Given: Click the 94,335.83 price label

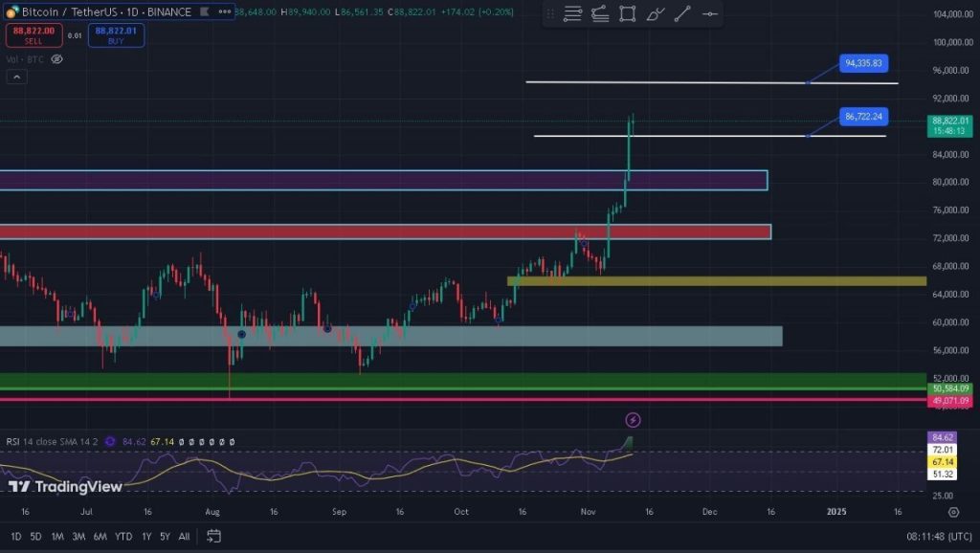Looking at the screenshot, I should click(x=863, y=64).
